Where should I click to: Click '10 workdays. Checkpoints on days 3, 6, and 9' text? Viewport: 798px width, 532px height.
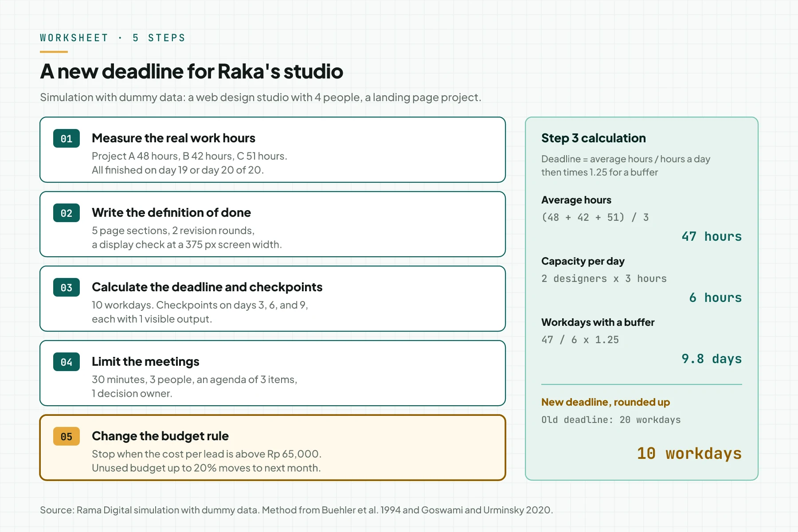pos(200,305)
